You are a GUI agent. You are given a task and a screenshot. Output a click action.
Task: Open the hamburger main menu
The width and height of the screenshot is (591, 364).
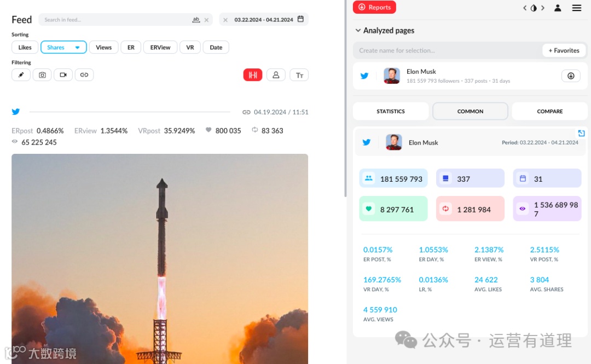577,8
